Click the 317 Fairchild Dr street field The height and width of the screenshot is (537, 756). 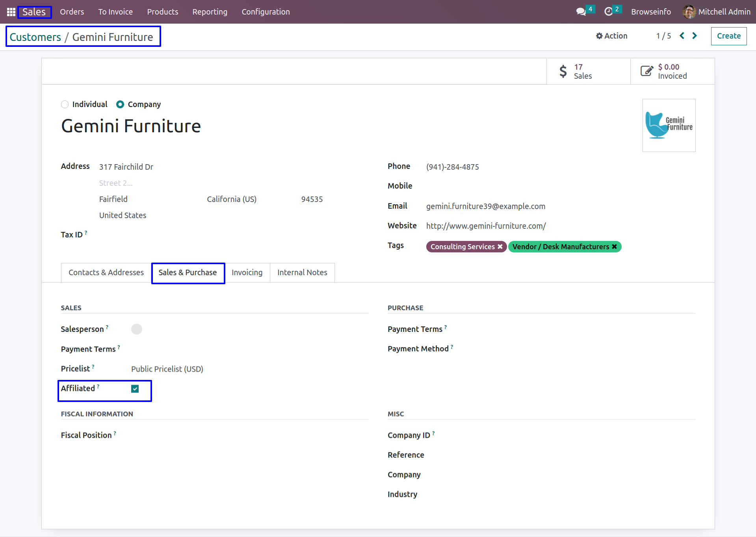click(126, 167)
